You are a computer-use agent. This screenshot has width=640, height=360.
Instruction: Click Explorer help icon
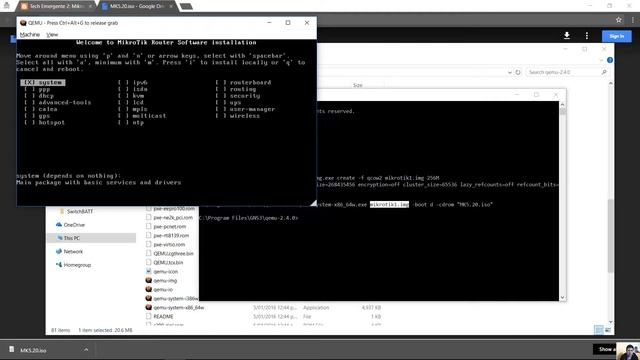point(610,60)
